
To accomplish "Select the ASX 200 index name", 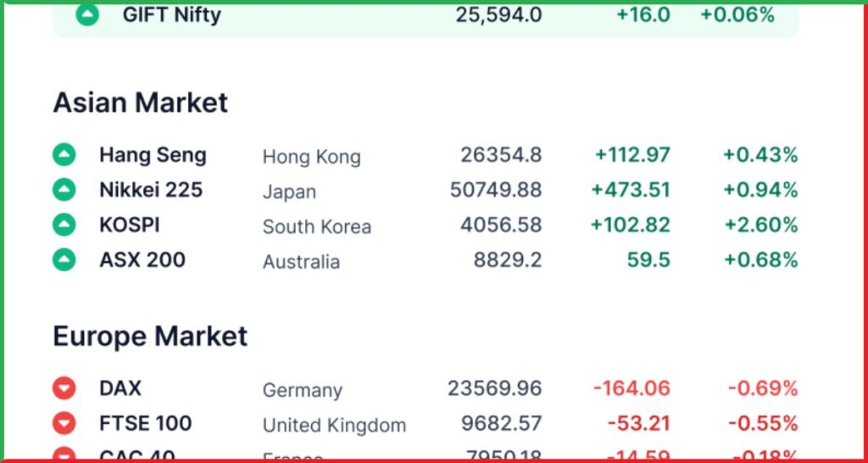I will (x=142, y=259).
